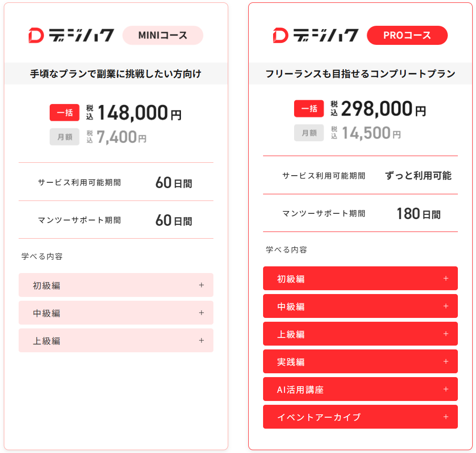Click plus icon on PRO イベントアーカイブ row
476x453 pixels.
coord(446,417)
